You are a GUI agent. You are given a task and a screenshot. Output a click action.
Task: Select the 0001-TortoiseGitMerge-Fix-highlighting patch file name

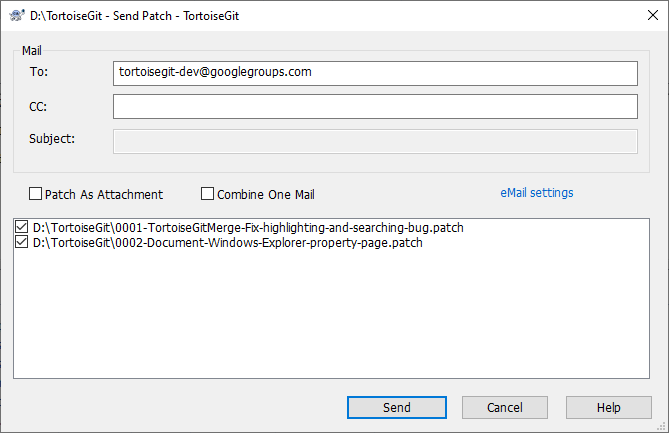(248, 228)
